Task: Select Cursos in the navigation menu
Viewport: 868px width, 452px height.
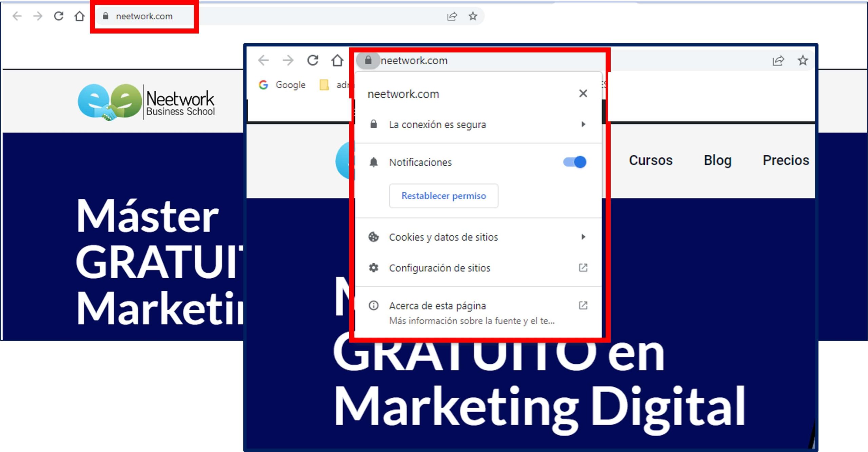Action: pyautogui.click(x=651, y=160)
